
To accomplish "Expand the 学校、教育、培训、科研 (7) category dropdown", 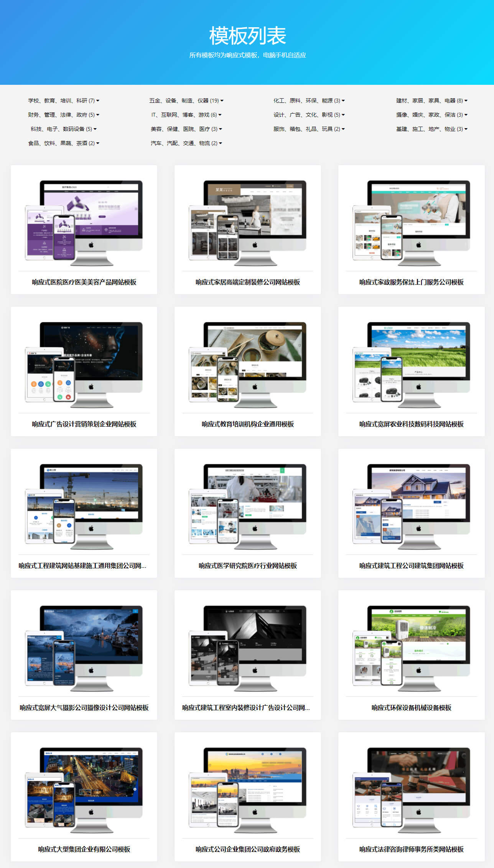I will coord(64,101).
